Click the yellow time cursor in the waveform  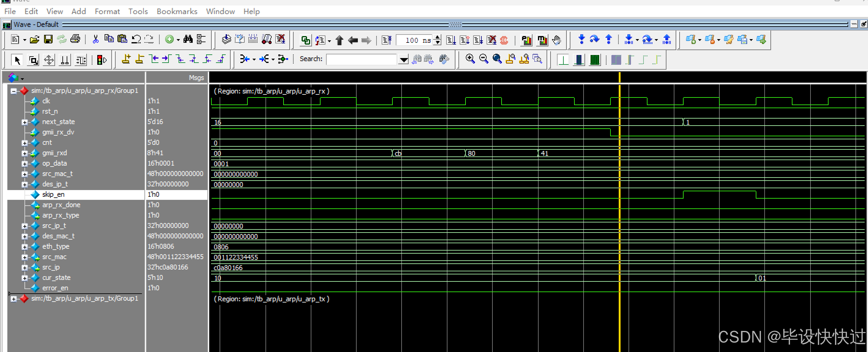click(619, 212)
